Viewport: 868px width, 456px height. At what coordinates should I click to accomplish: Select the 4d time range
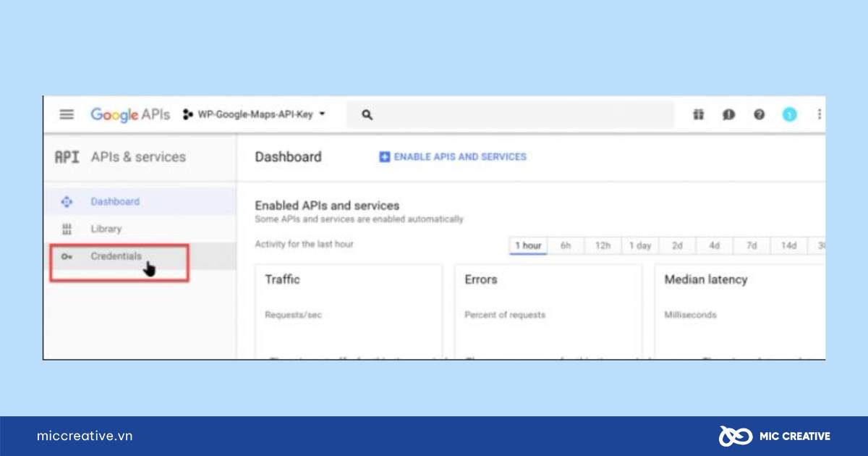click(x=715, y=245)
